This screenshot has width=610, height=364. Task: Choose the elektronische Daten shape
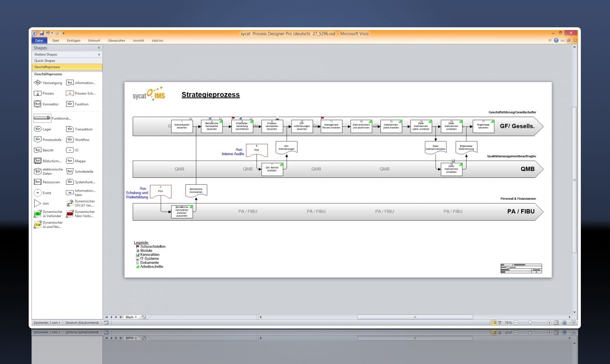(49, 172)
